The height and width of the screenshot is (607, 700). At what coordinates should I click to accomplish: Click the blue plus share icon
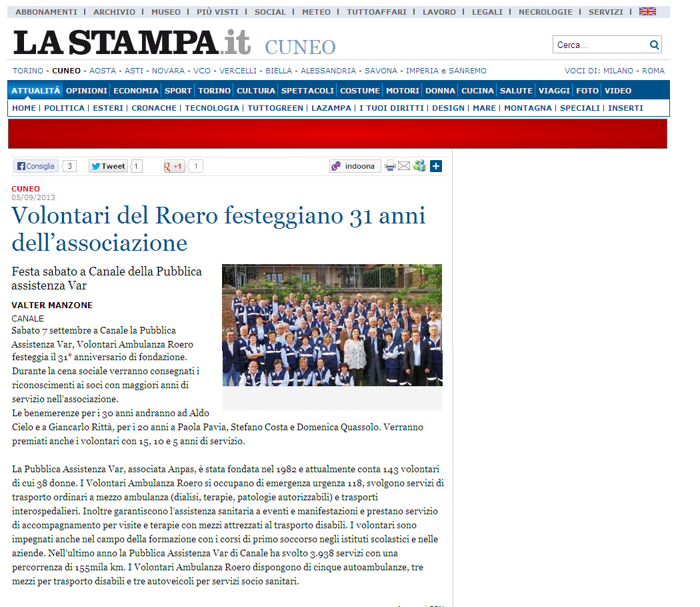pyautogui.click(x=436, y=166)
